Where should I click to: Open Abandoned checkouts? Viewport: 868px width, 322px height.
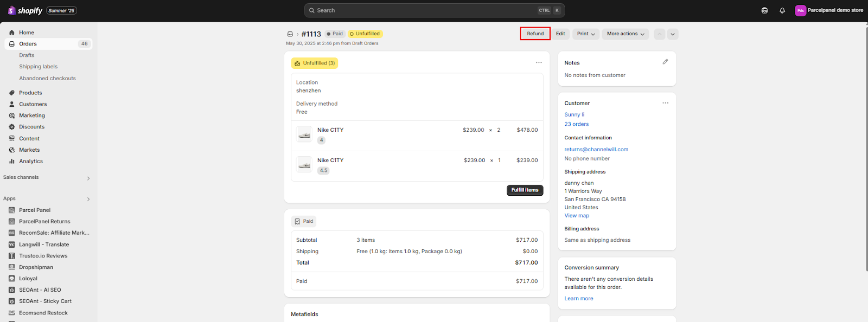coord(48,79)
